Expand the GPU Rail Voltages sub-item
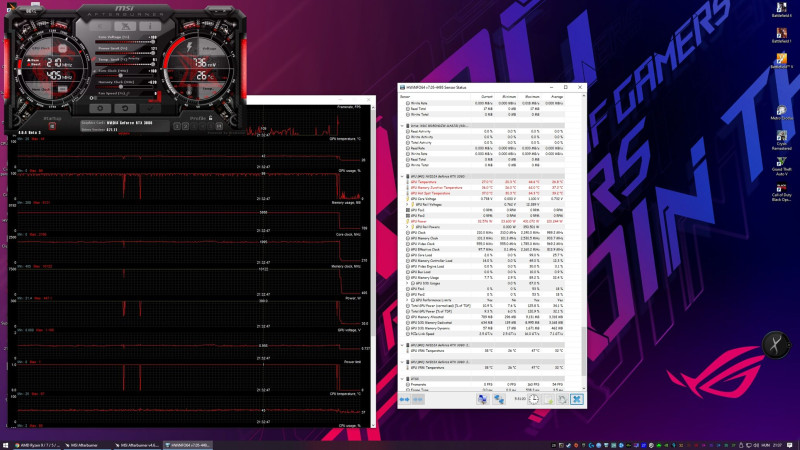 click(407, 205)
